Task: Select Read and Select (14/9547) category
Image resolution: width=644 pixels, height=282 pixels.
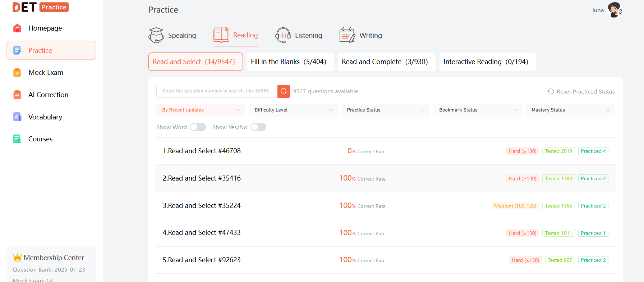Action: [195, 62]
